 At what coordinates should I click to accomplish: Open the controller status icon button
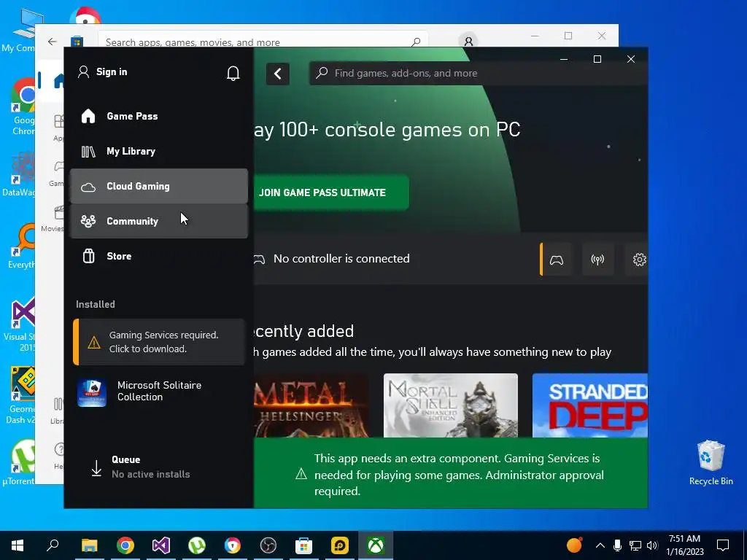556,260
